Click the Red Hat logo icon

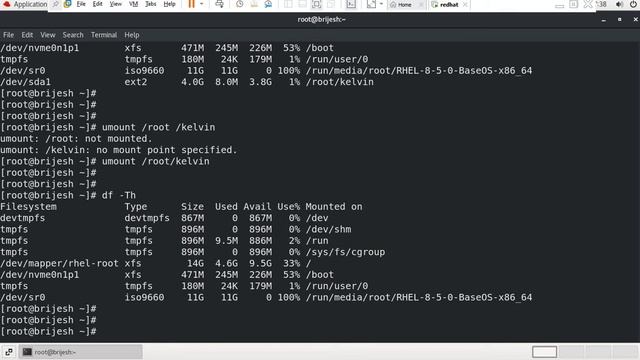pyautogui.click(x=7, y=4)
